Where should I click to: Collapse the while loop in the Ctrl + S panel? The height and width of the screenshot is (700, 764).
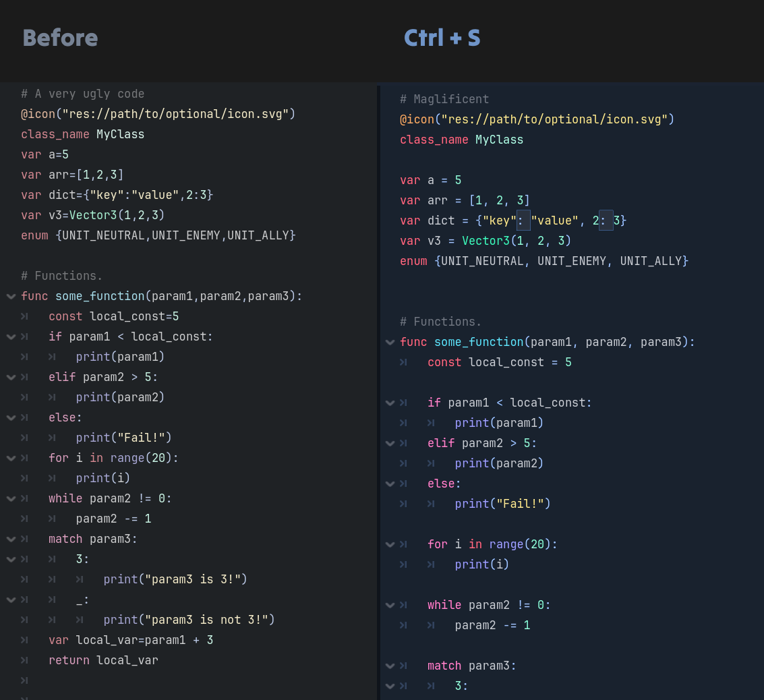(x=390, y=605)
